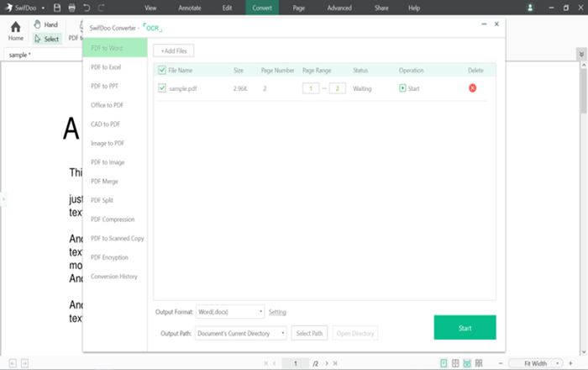Uncheck the sample.pdf file checkbox
Screen dimensions: 588x370
click(x=162, y=88)
